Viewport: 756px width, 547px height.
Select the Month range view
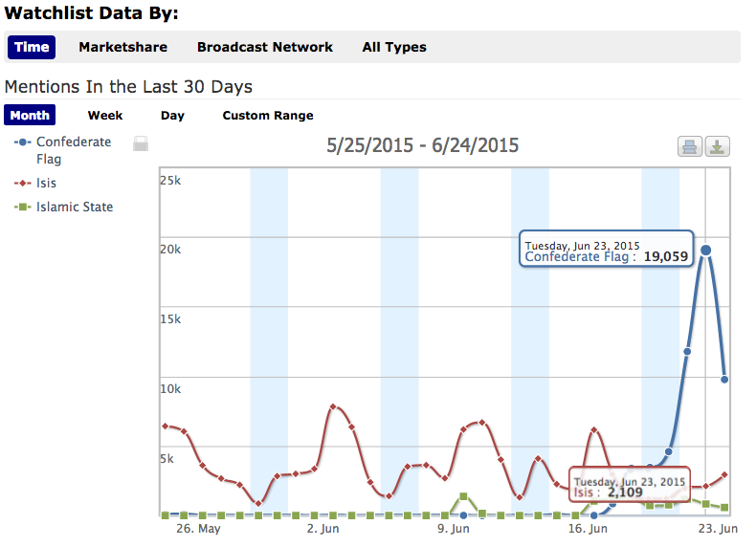(30, 116)
